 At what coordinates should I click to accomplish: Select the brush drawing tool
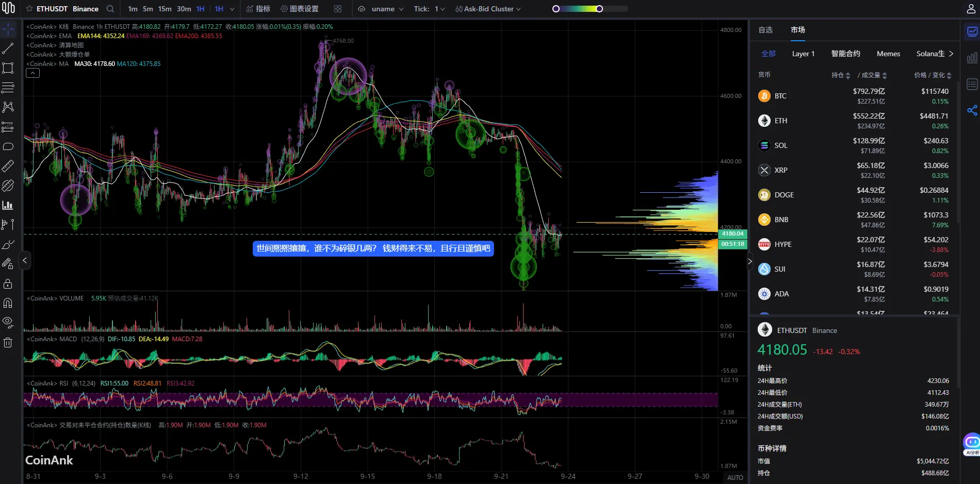pos(8,244)
